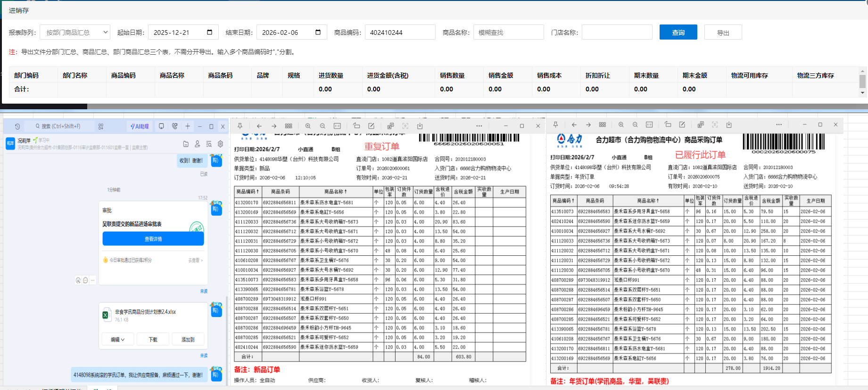
Task: Open the 结束日期 calendar picker
Action: (x=318, y=32)
